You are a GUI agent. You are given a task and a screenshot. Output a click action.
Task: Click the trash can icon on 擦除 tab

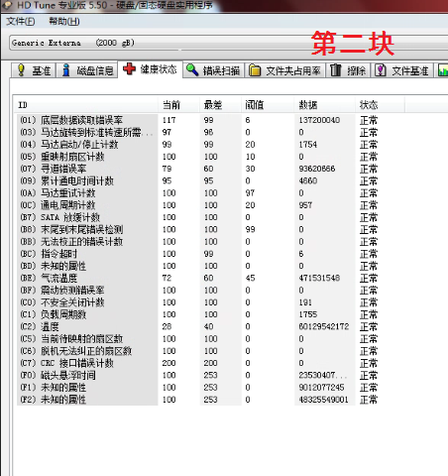(336, 70)
